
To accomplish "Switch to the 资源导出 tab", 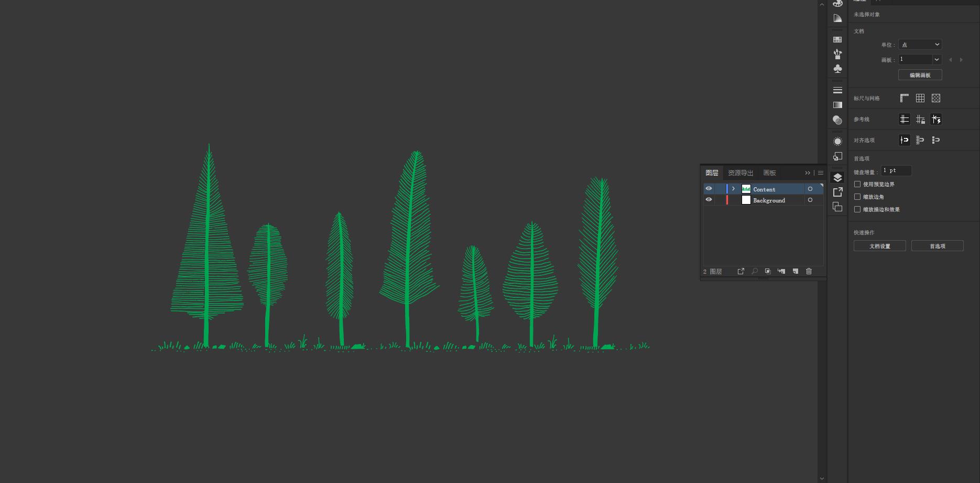I will coord(740,173).
